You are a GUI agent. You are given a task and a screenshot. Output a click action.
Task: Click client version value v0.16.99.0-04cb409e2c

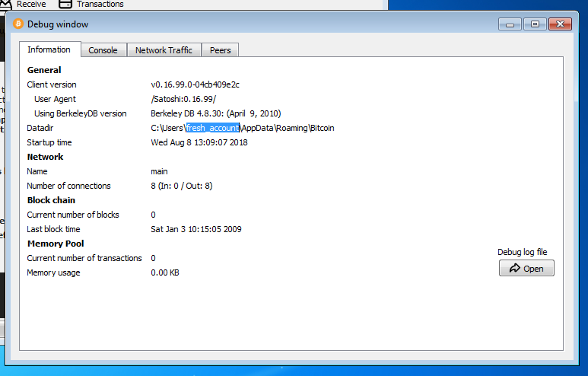coord(195,84)
